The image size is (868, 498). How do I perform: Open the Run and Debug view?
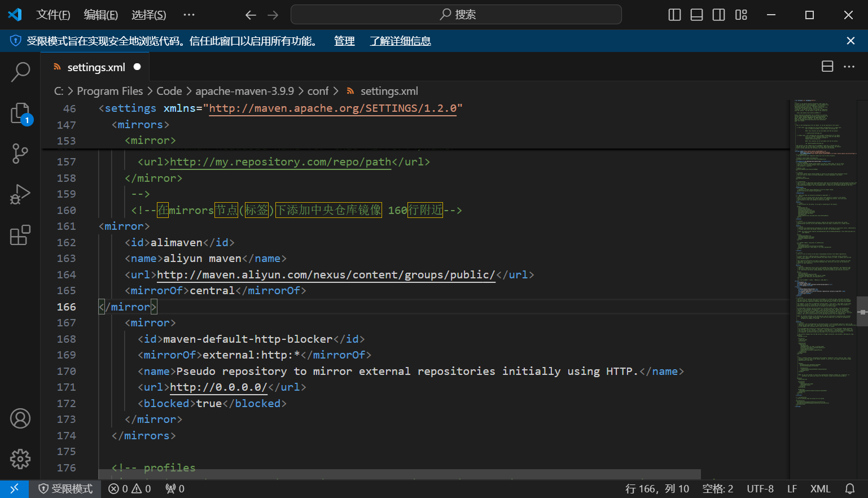point(20,194)
